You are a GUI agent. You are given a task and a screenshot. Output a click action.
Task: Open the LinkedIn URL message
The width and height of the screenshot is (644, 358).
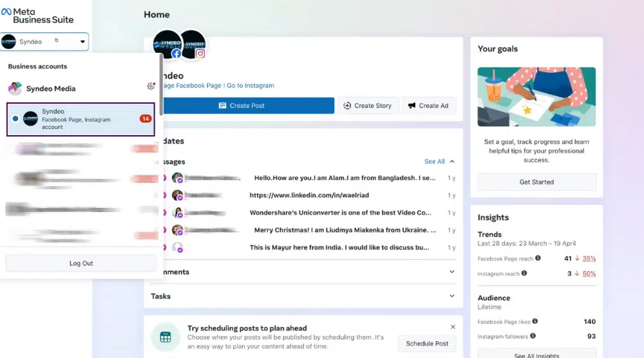(x=309, y=195)
